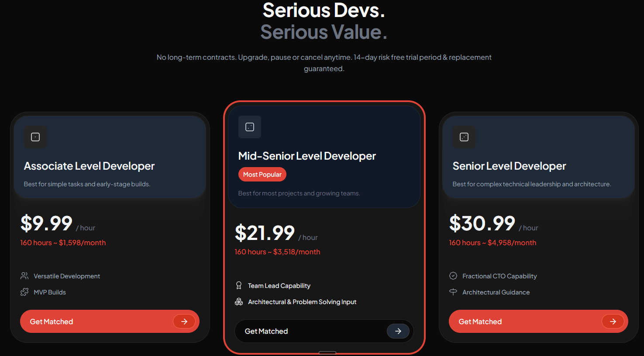Click the MVP Builds feature text
Image resolution: width=644 pixels, height=356 pixels.
pyautogui.click(x=50, y=292)
